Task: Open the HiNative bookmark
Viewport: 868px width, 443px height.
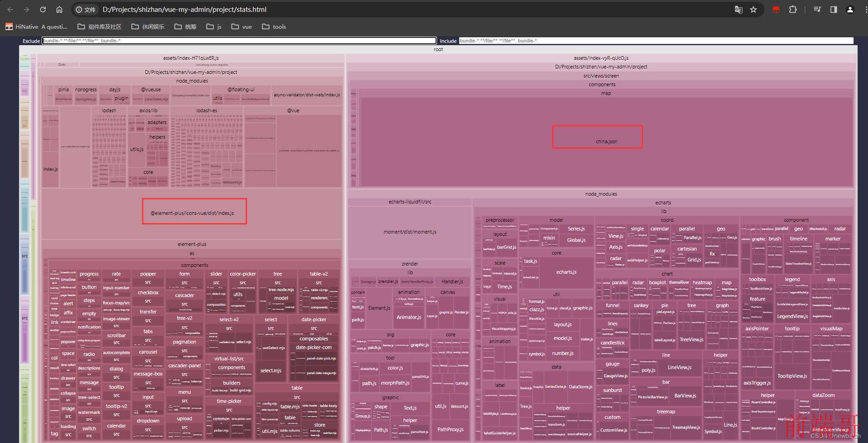Action: pos(37,27)
